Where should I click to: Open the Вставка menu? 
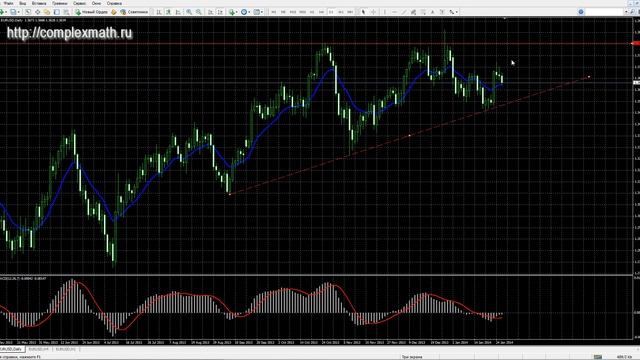(x=39, y=3)
